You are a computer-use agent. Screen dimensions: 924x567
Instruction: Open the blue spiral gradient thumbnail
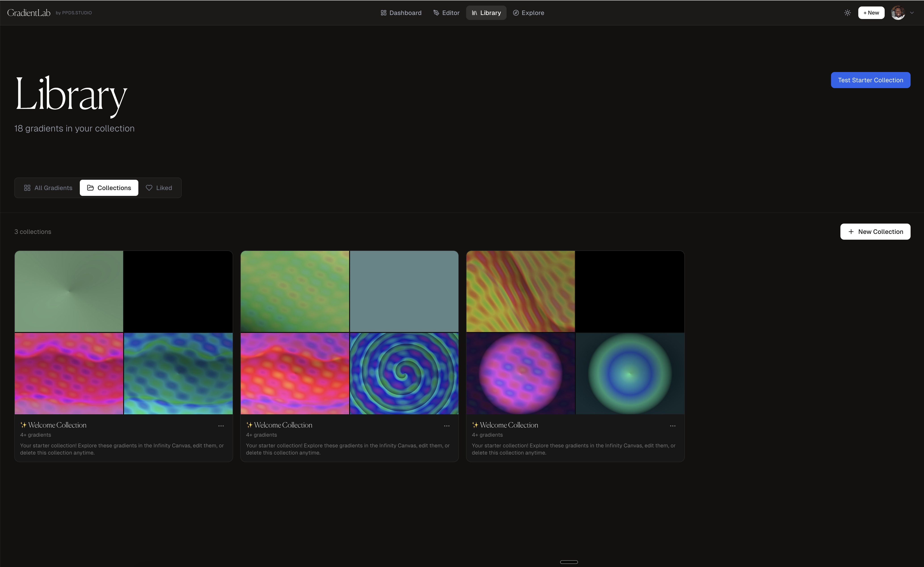[404, 373]
